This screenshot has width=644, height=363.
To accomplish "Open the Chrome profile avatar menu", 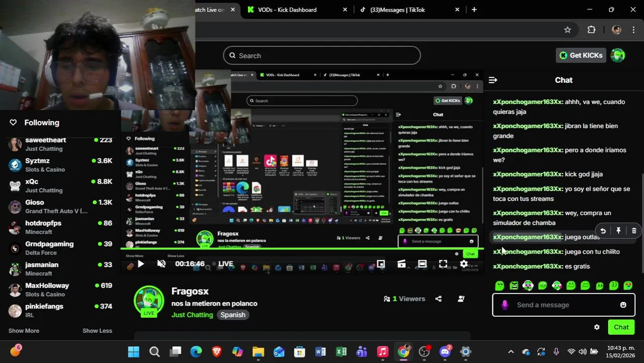I will 616,30.
